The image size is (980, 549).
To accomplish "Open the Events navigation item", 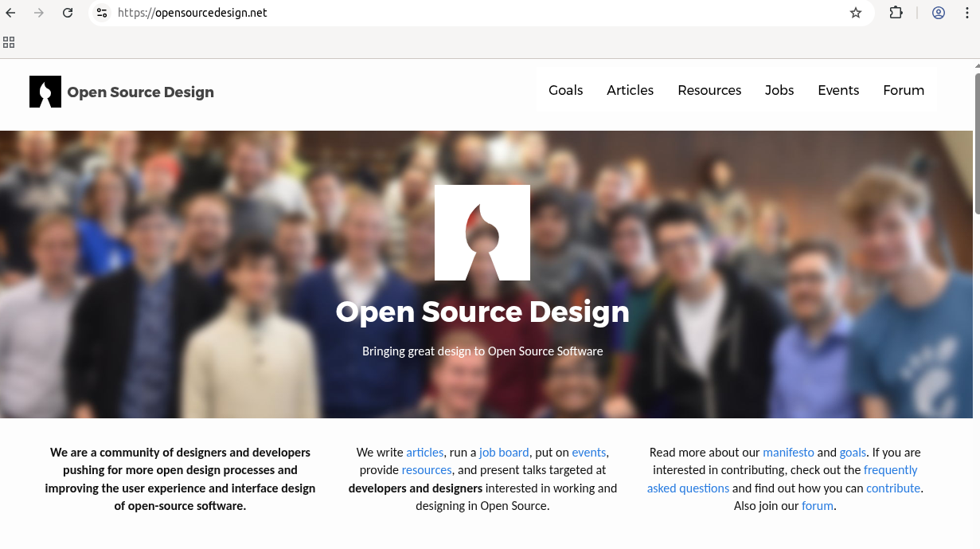I will point(838,90).
